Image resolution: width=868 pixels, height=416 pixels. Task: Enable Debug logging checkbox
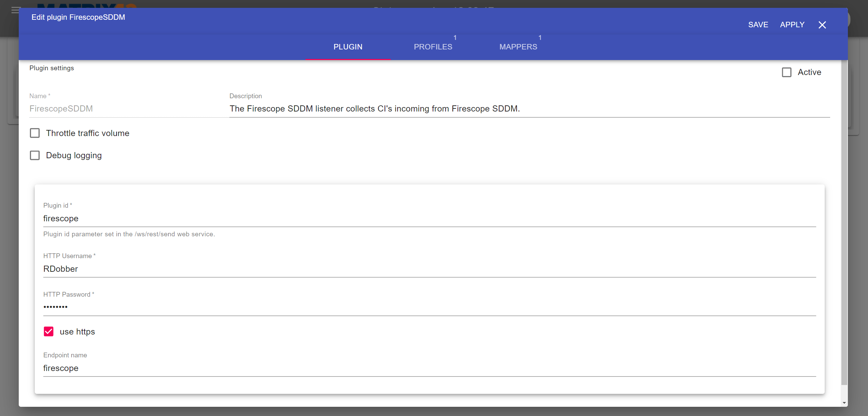pos(35,155)
